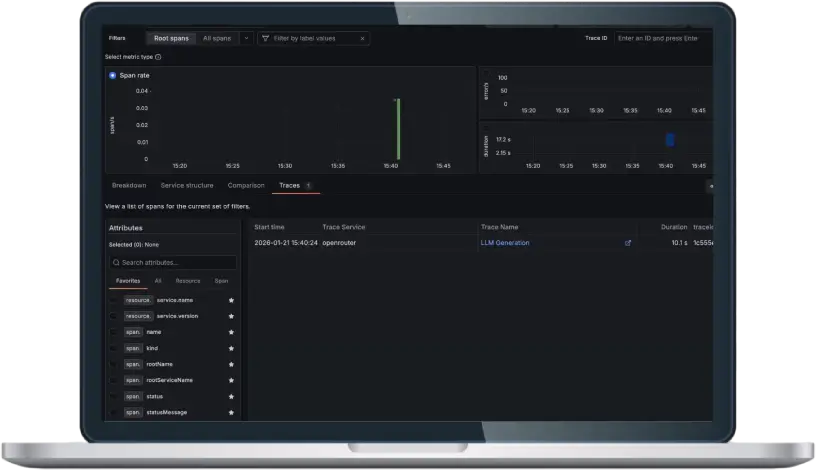This screenshot has height=470, width=816.
Task: Unfavorite the span status attribute star
Action: (x=231, y=397)
